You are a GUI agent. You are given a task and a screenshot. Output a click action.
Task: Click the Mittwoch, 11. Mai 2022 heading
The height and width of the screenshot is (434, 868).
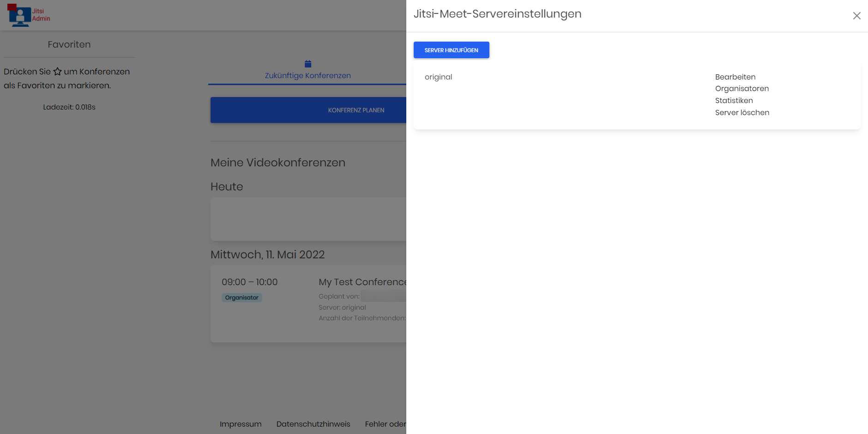tap(267, 255)
